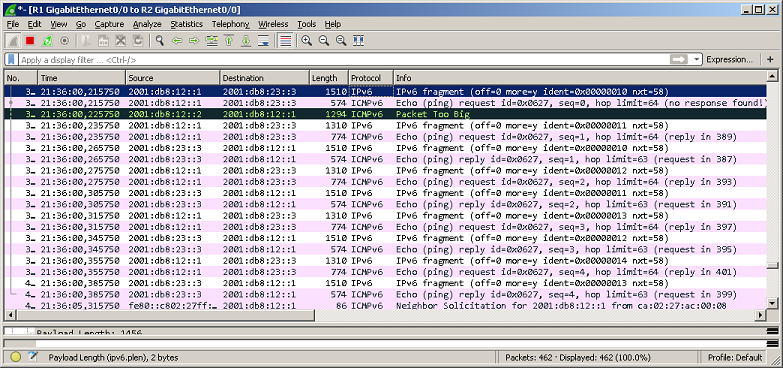The height and width of the screenshot is (368, 783).
Task: Click the save capture file icon
Action: (103, 41)
